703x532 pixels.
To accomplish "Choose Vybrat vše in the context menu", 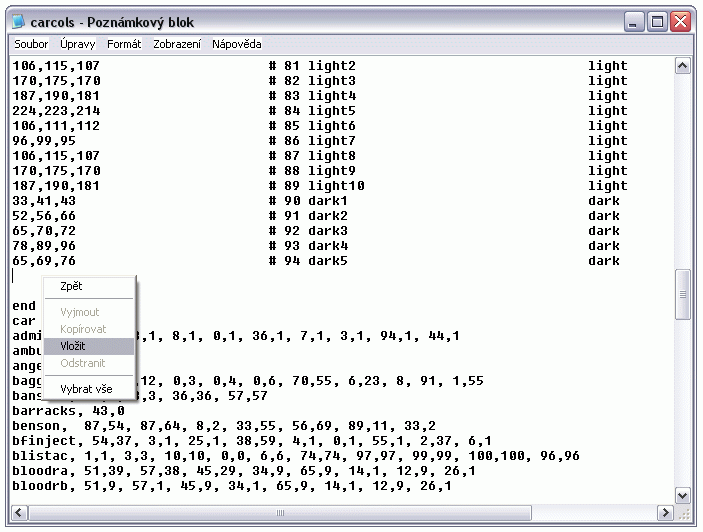I will click(x=86, y=388).
